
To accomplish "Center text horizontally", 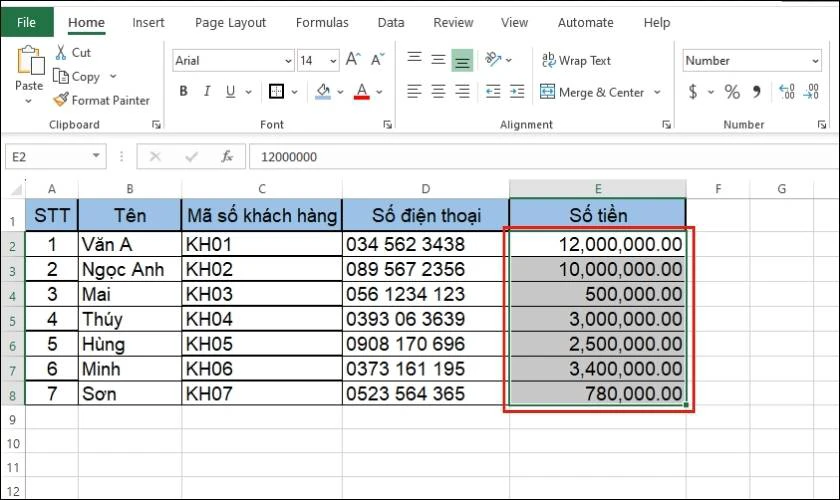I will [x=438, y=92].
